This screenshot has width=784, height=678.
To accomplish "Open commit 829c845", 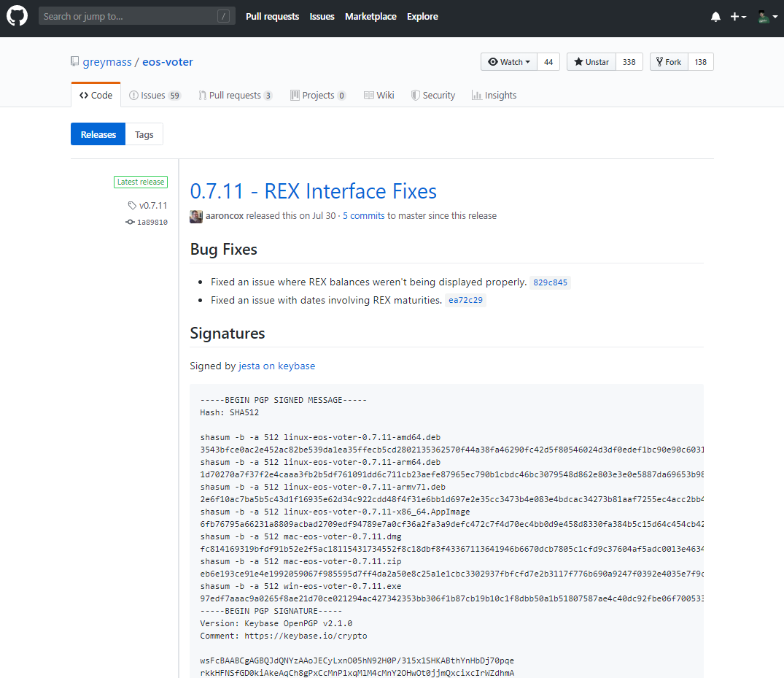I will [x=550, y=282].
